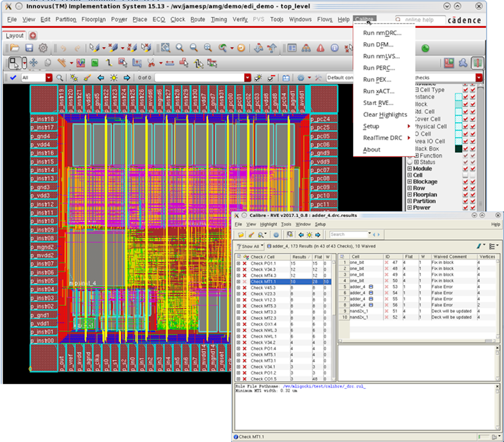The image size is (504, 442).
Task: Click the Save design floppy disk icon
Action: click(29, 48)
